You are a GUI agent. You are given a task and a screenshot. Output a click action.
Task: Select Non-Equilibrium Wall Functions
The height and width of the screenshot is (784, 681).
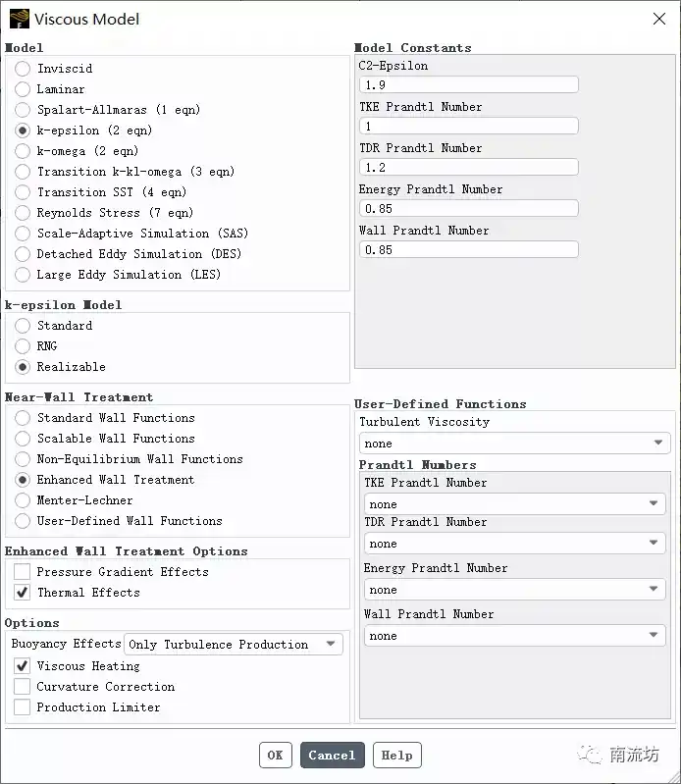point(23,459)
